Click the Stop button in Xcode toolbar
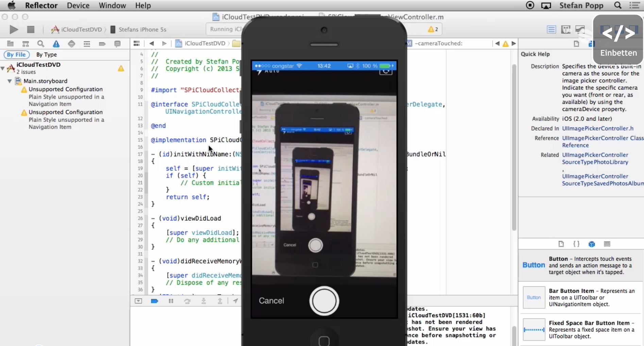The image size is (644, 346). tap(31, 30)
